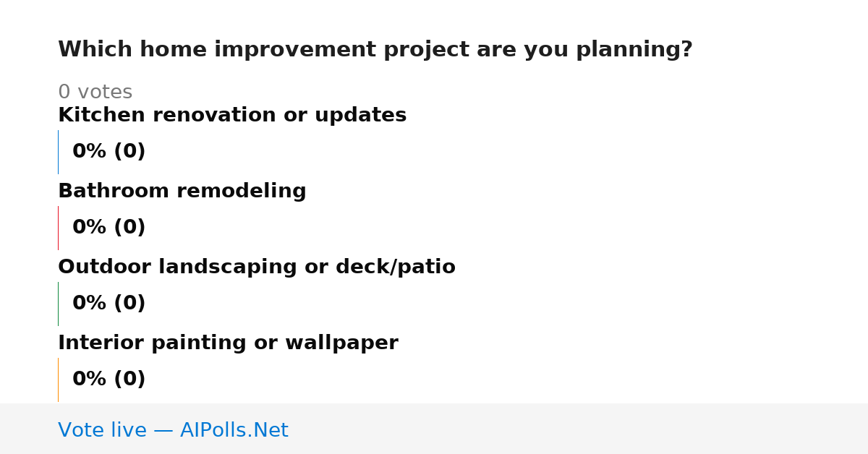Click the Vote live — AIPolls.Net link
This screenshot has width=868, height=454.
173,430
